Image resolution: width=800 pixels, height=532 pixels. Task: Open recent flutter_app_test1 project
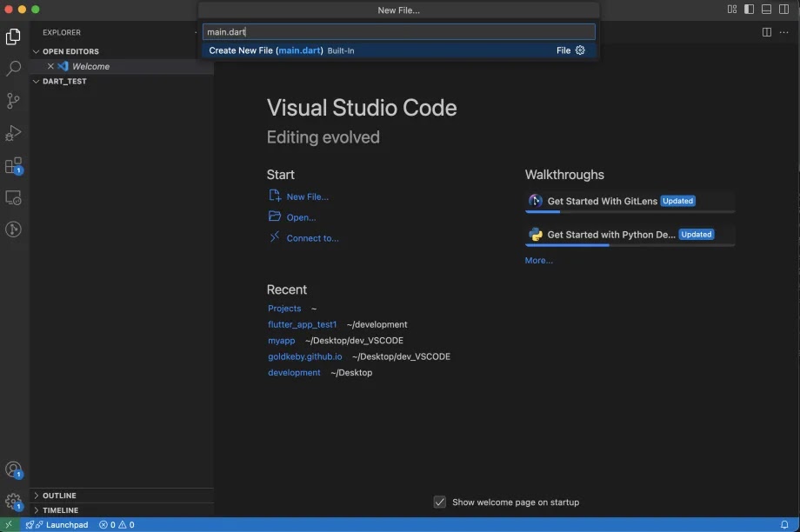point(302,324)
